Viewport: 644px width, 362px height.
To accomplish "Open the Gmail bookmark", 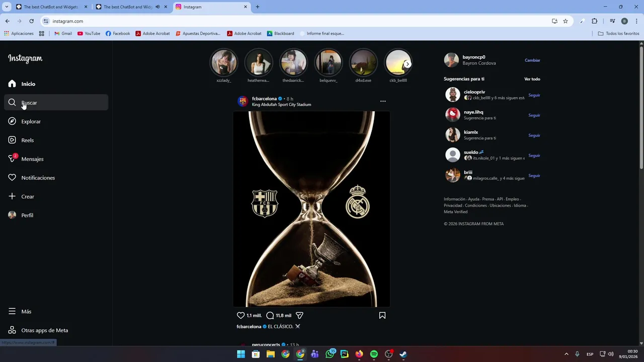I will pyautogui.click(x=63, y=34).
